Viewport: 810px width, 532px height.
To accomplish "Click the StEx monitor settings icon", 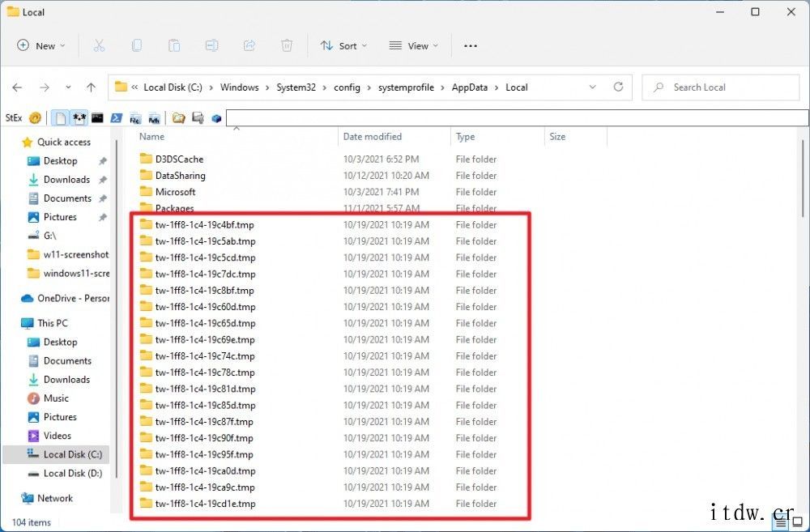I will pos(198,117).
